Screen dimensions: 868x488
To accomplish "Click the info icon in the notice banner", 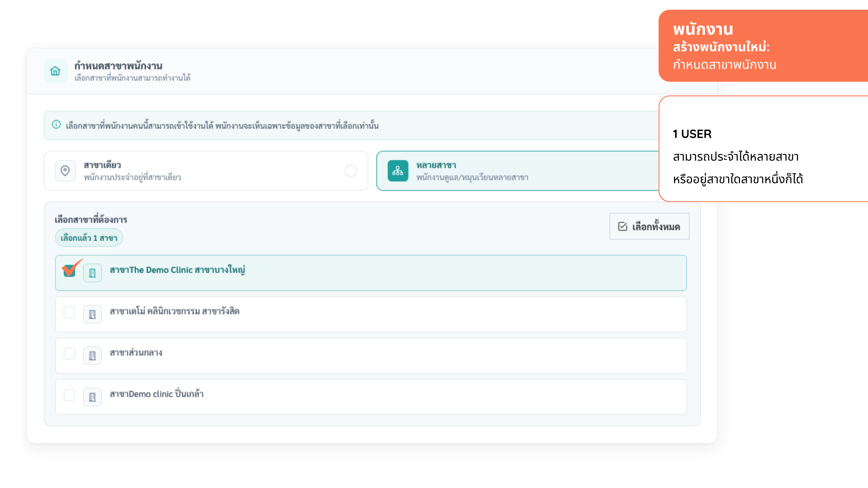I will 56,125.
